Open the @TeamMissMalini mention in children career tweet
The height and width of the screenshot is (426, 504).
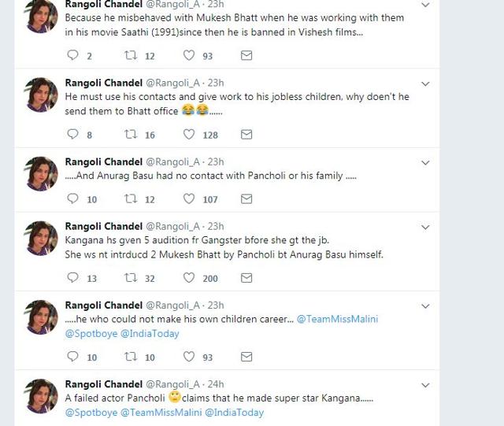[337, 319]
